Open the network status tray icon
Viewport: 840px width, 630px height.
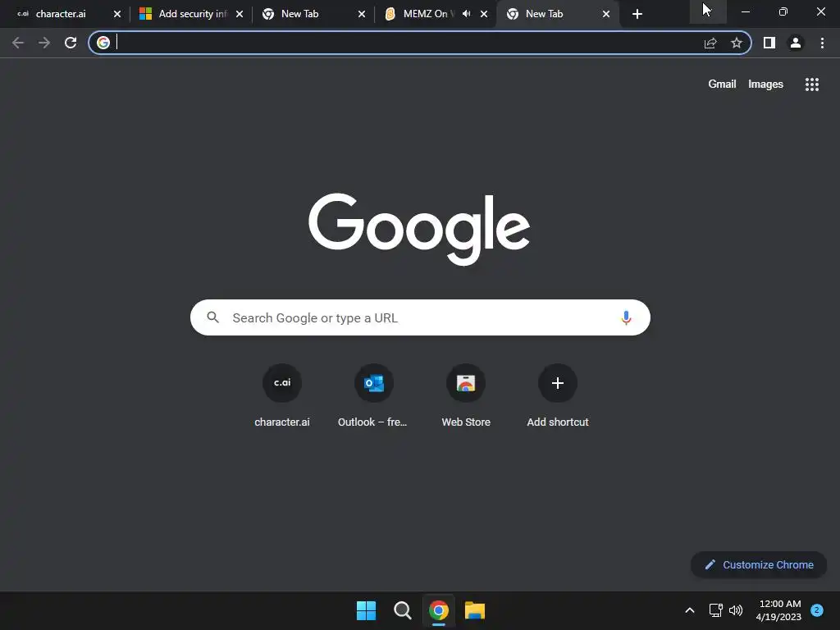(x=715, y=610)
